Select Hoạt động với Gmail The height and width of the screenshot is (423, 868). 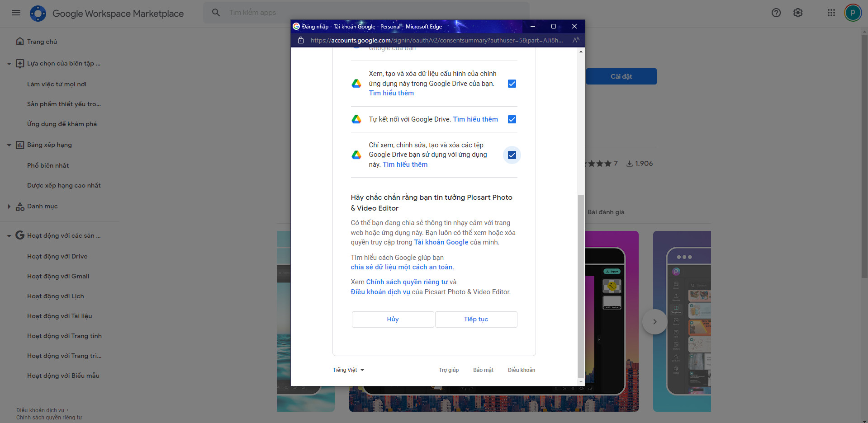coord(58,276)
